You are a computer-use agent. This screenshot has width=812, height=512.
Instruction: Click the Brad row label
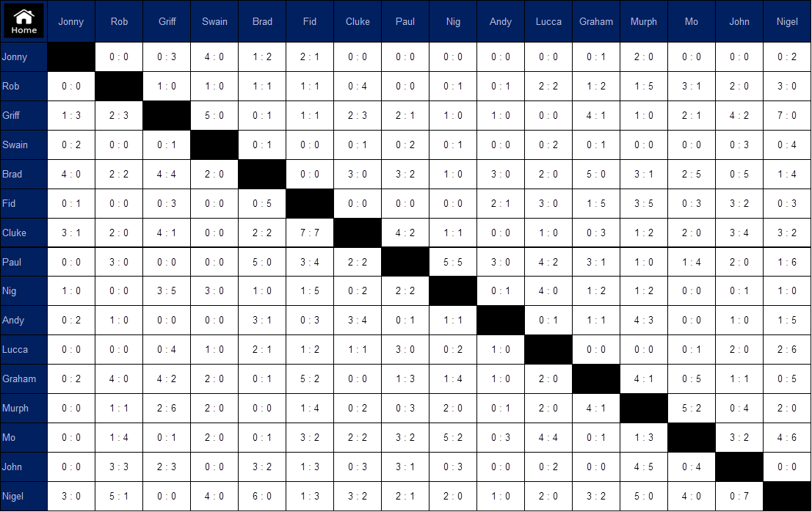[x=23, y=175]
